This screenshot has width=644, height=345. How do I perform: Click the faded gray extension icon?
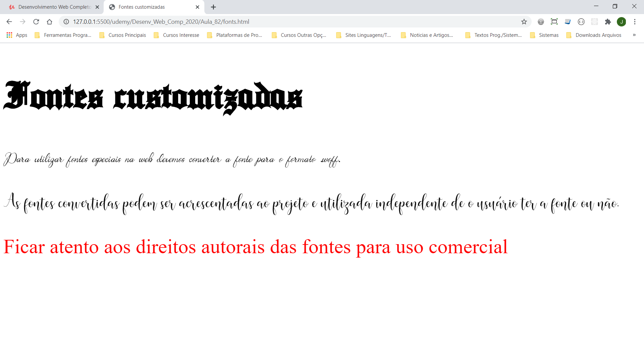(x=594, y=22)
